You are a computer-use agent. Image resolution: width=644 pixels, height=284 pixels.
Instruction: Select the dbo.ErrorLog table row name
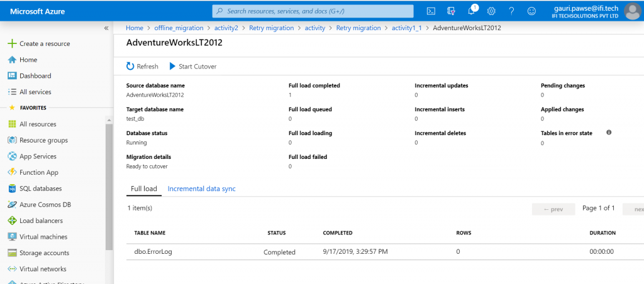153,251
